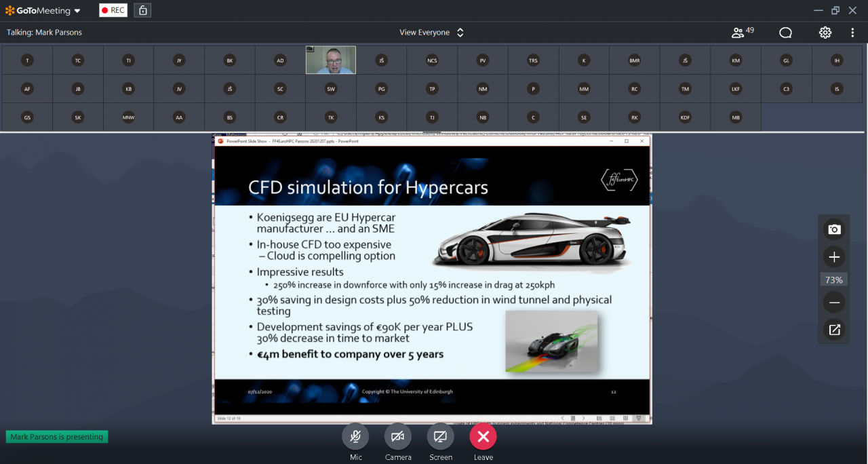Go to next slide in PowerPoint status bar
This screenshot has height=464, width=868.
[584, 419]
